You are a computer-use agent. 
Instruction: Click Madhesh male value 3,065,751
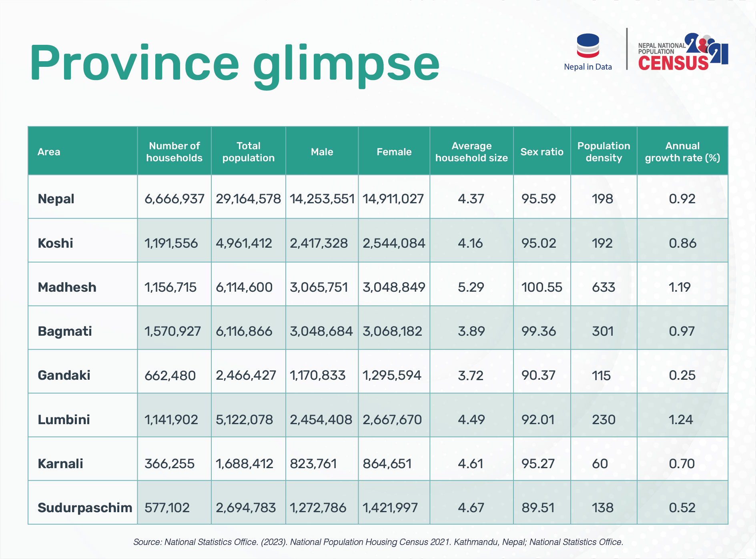point(319,287)
